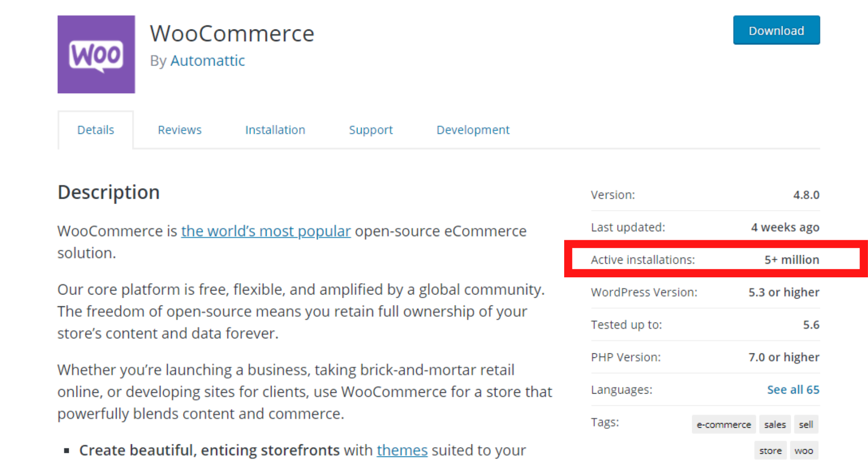Image resolution: width=868 pixels, height=466 pixels.
Task: Click the Description heading
Action: coord(108,192)
